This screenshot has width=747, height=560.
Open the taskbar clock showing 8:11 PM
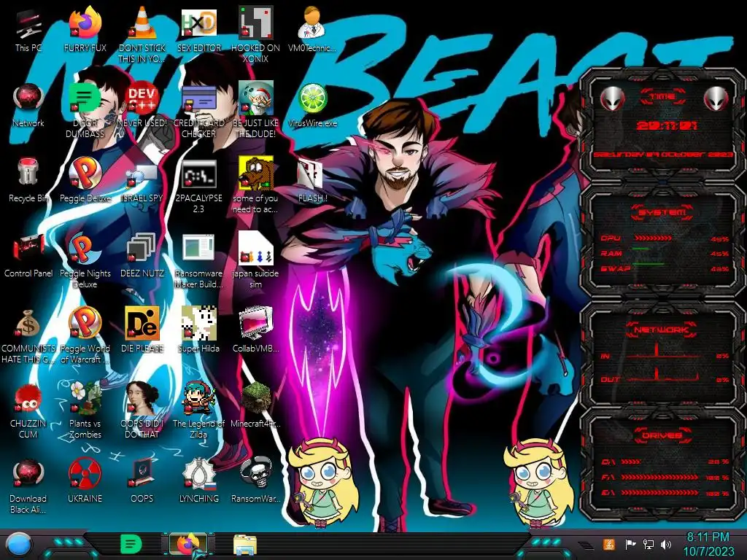(708, 544)
